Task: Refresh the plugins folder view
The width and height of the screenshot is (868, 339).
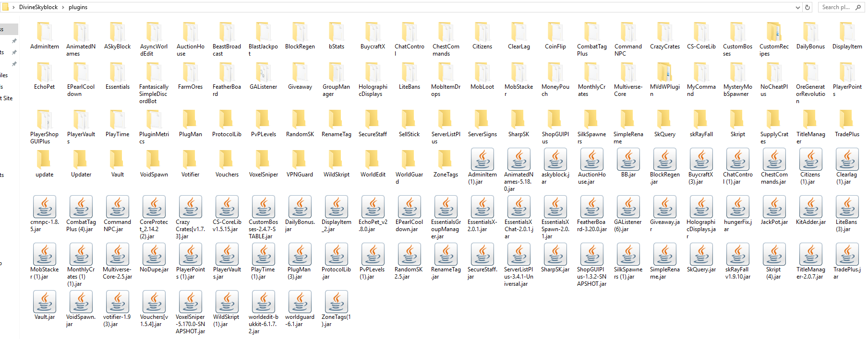Action: 808,7
